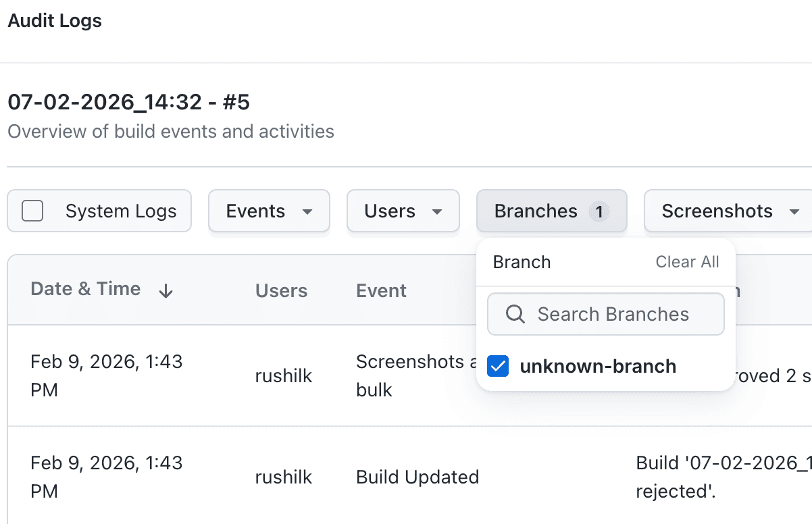Click the Date & Time sort arrow icon
Screen dimensions: 812x524
click(166, 291)
